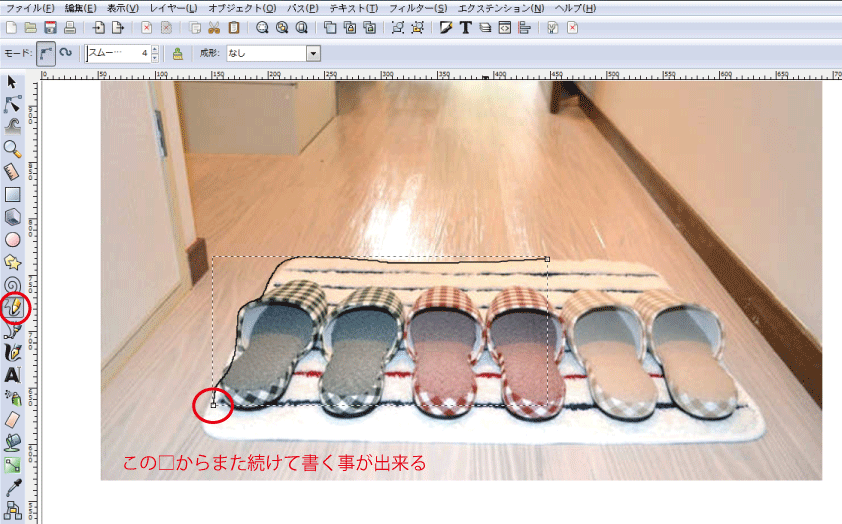Select the Paint bucket fill tool

(12, 442)
